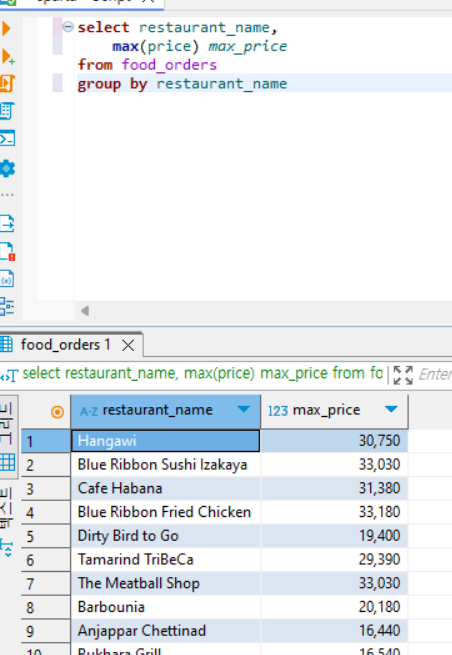Open the max_price column dropdown arrow
This screenshot has width=452, height=655.
click(391, 409)
